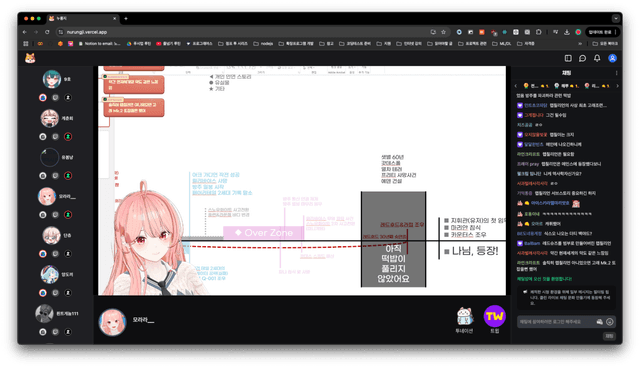
Task: Click the teal extension icon in toolbar
Action: (504, 32)
